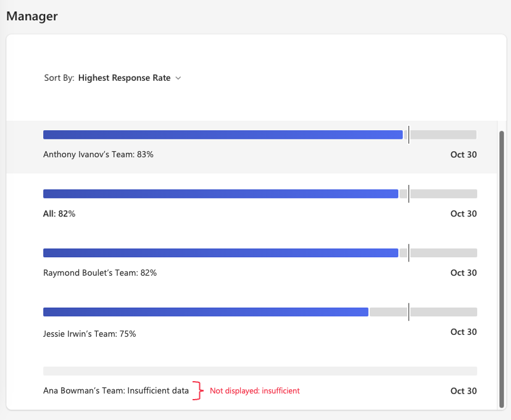Click the Jessie Irwin's Team: 75% label
The image size is (511, 420).
[x=90, y=332]
